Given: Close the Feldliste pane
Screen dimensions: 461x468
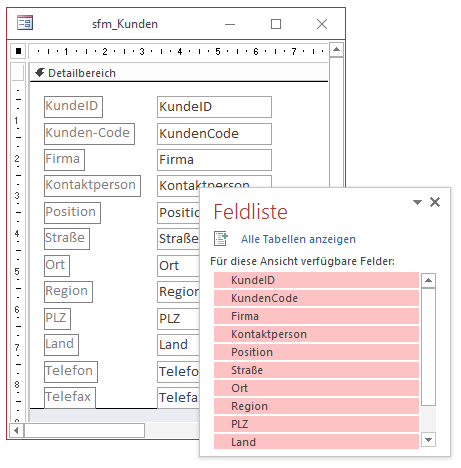Looking at the screenshot, I should tap(435, 202).
